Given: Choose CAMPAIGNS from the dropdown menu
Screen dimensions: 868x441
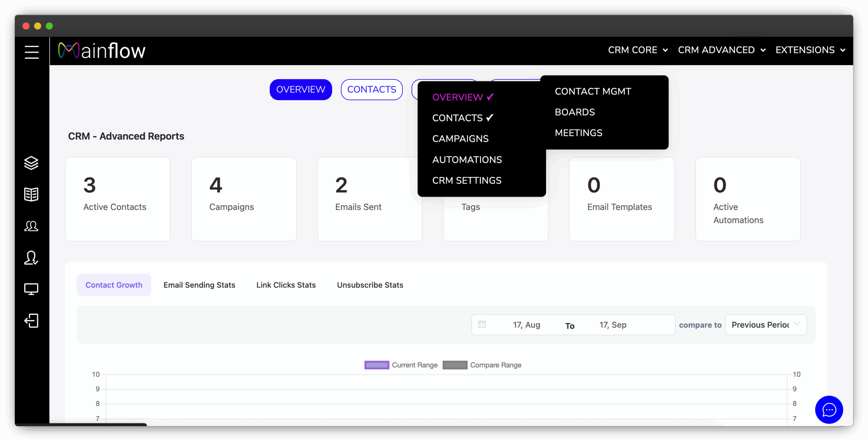Looking at the screenshot, I should coord(460,139).
